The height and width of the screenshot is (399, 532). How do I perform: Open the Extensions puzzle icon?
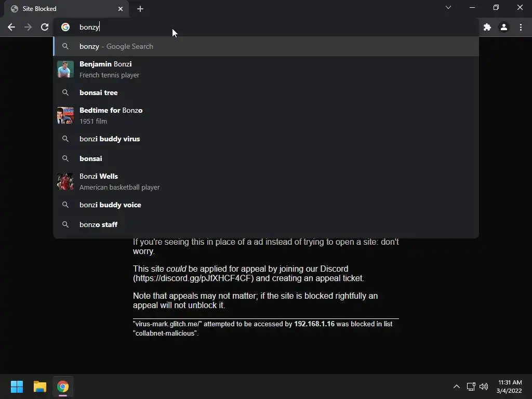[x=487, y=27]
